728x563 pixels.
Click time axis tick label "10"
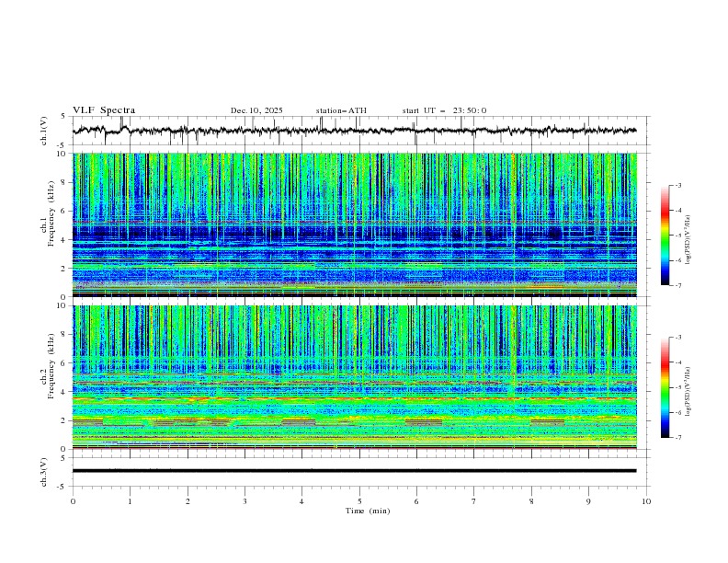646,501
